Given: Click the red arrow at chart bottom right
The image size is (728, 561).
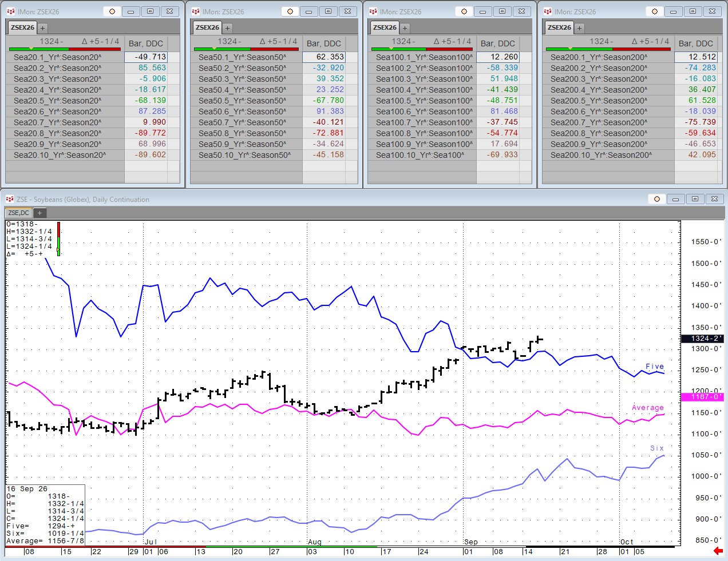Looking at the screenshot, I should (718, 551).
